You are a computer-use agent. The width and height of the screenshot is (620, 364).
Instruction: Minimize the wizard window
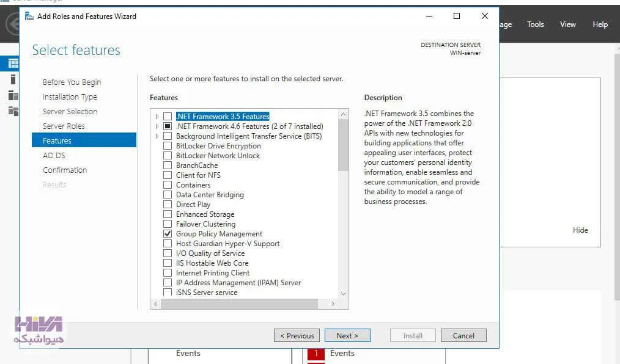click(429, 16)
